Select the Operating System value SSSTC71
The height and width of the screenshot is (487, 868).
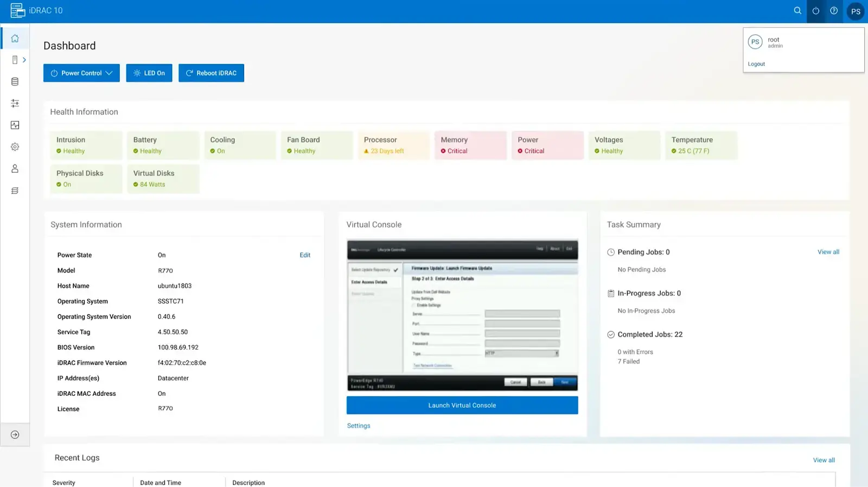click(170, 301)
